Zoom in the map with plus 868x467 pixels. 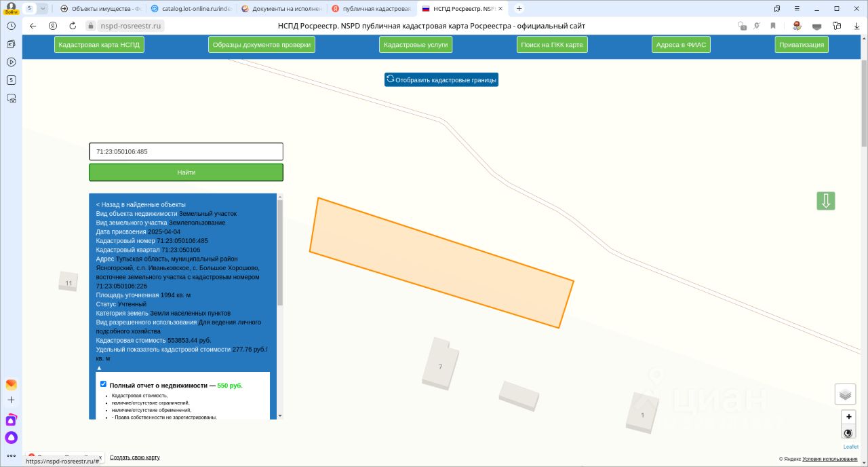[848, 417]
